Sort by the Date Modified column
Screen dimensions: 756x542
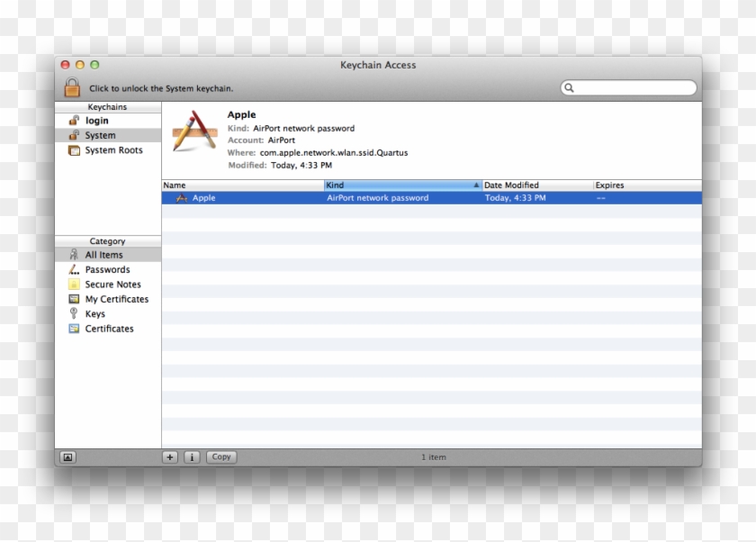pos(536,185)
